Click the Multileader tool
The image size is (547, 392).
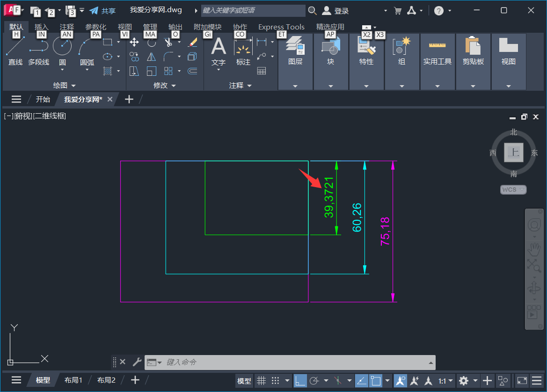coord(261,57)
